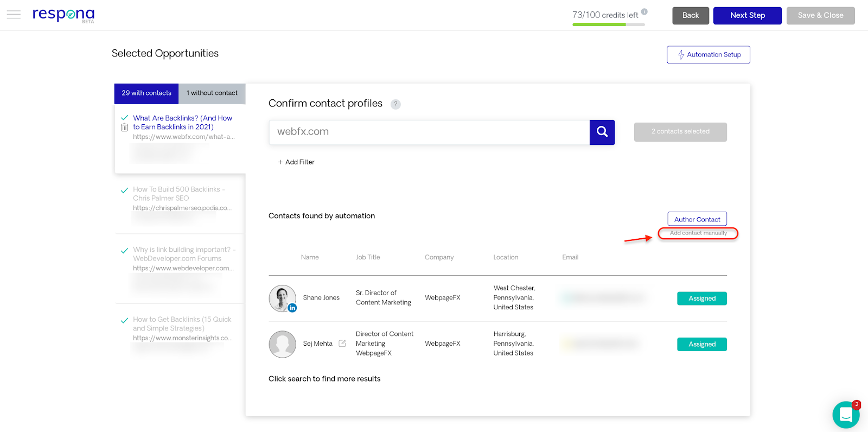Go to Next Step
This screenshot has height=432, width=868.
748,16
